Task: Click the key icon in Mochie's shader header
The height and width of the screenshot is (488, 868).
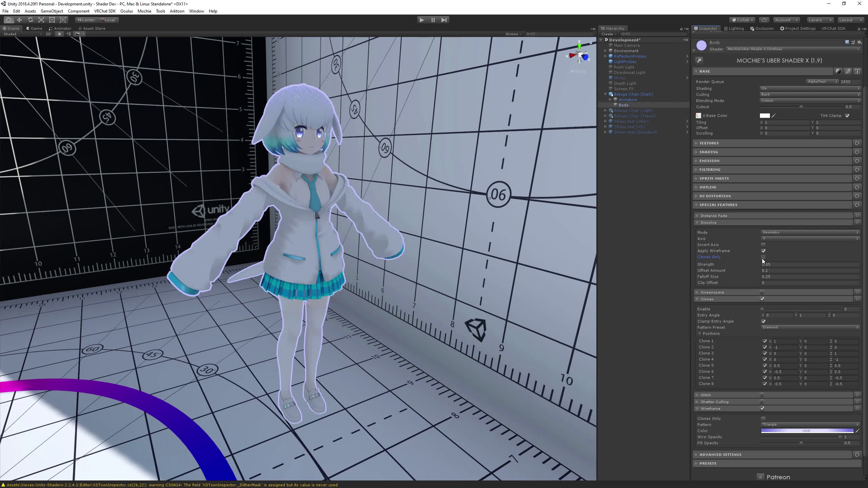Action: point(699,60)
